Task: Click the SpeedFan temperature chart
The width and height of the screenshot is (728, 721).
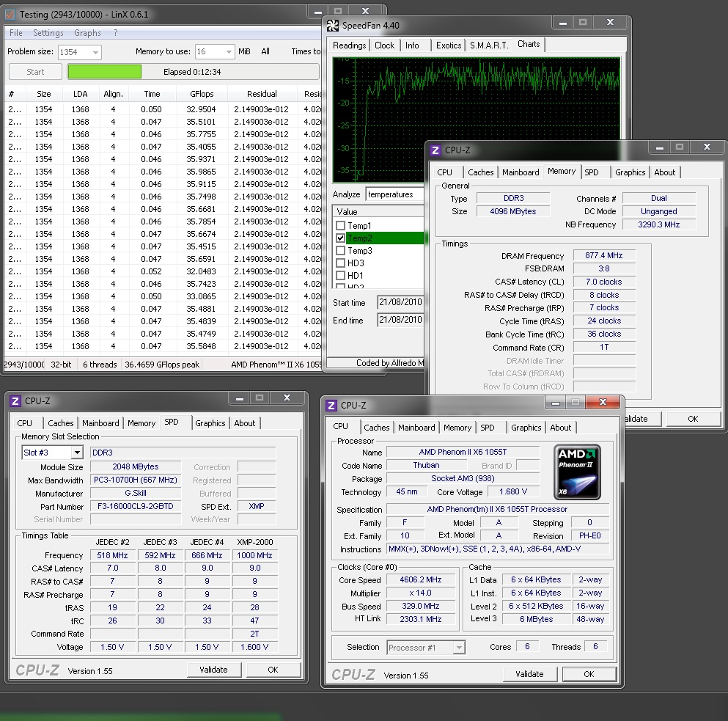Action: coord(477,120)
